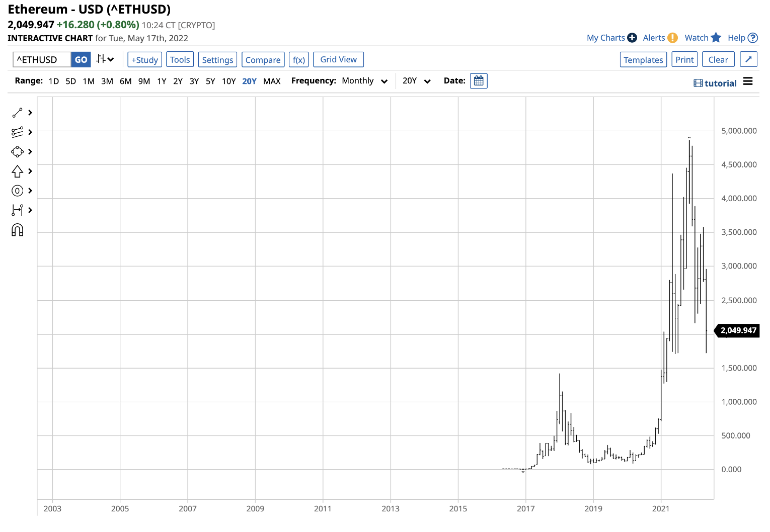Open the f(x) expression button
770x532 pixels.
point(299,60)
